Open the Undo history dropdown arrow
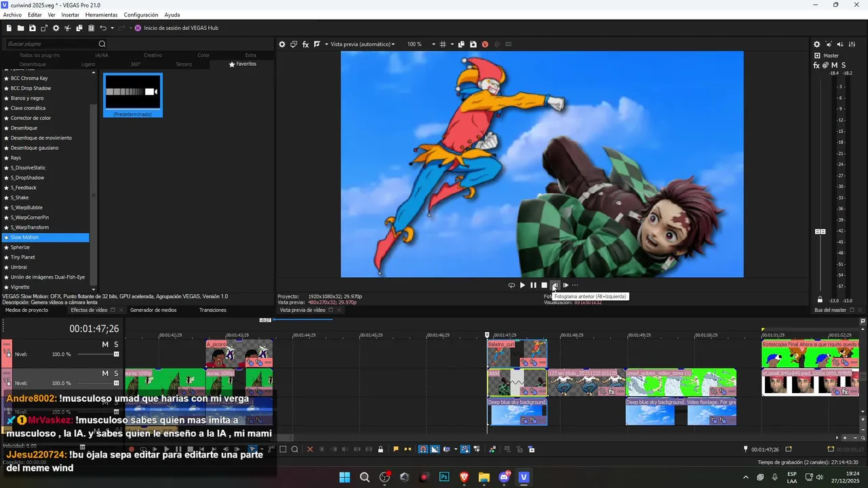868x488 pixels. [x=112, y=28]
